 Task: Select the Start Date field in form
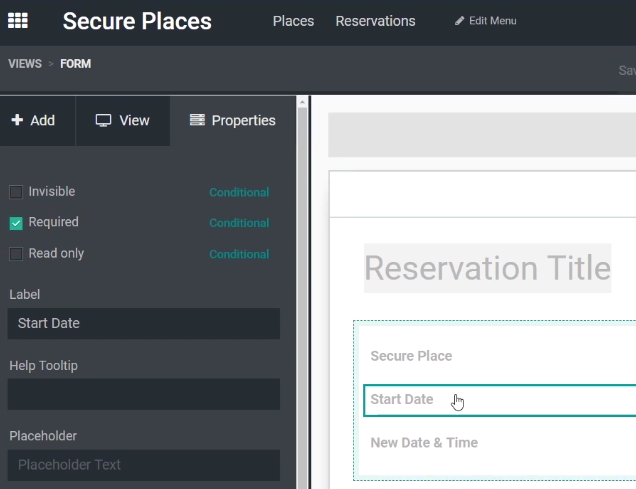tap(500, 400)
